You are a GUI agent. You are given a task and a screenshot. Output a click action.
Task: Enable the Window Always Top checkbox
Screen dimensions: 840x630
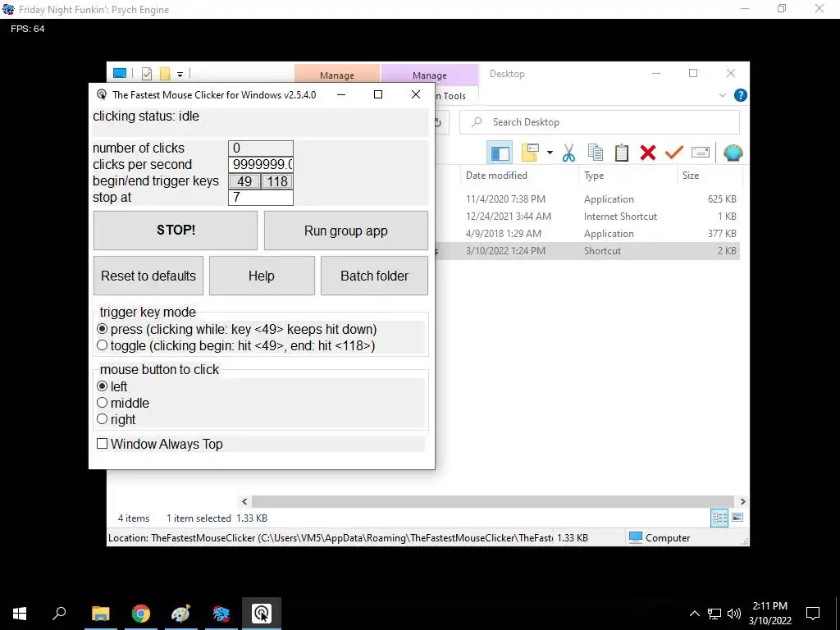coord(102,444)
